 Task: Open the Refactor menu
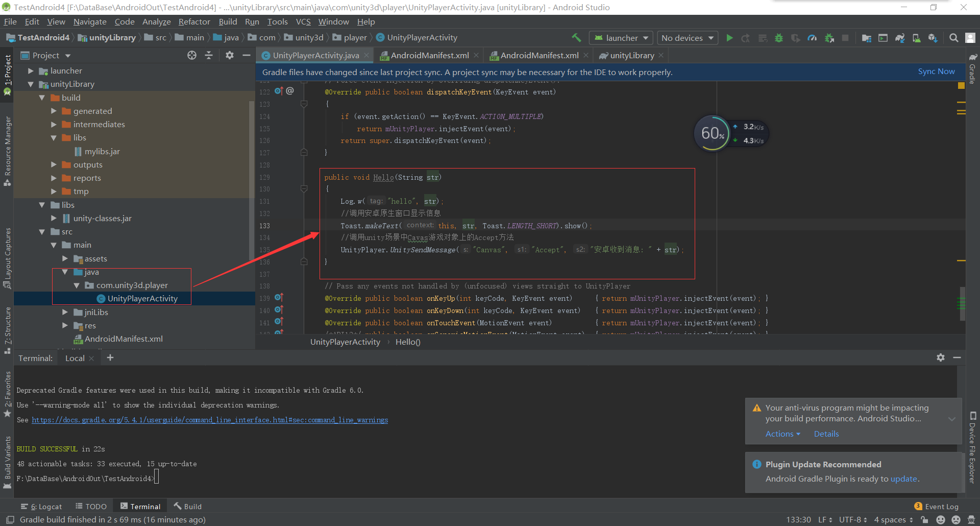194,21
